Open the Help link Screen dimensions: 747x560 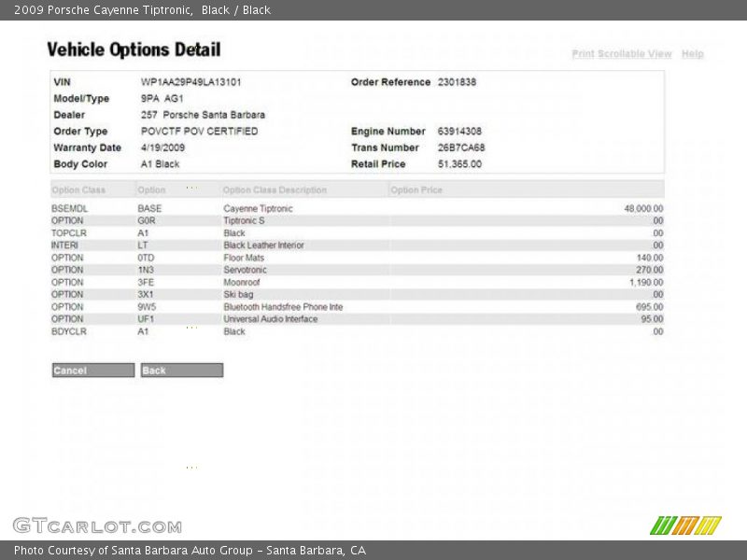tap(692, 54)
